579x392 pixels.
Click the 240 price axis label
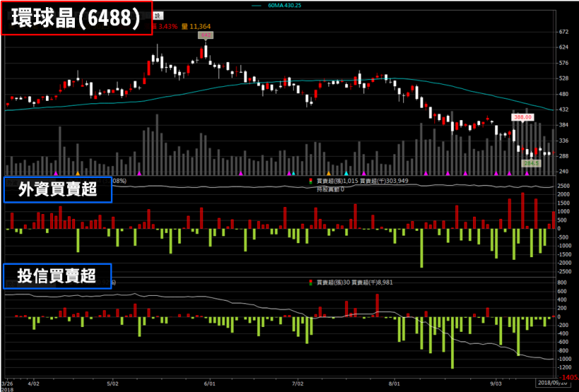[x=563, y=172]
